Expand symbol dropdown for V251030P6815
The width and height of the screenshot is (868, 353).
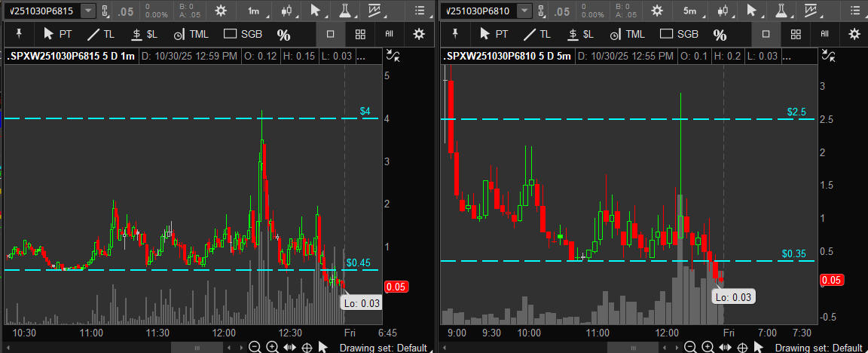[88, 11]
